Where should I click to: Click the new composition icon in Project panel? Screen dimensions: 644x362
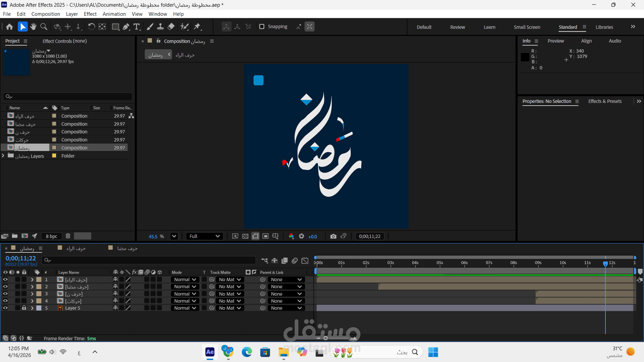coord(25,236)
